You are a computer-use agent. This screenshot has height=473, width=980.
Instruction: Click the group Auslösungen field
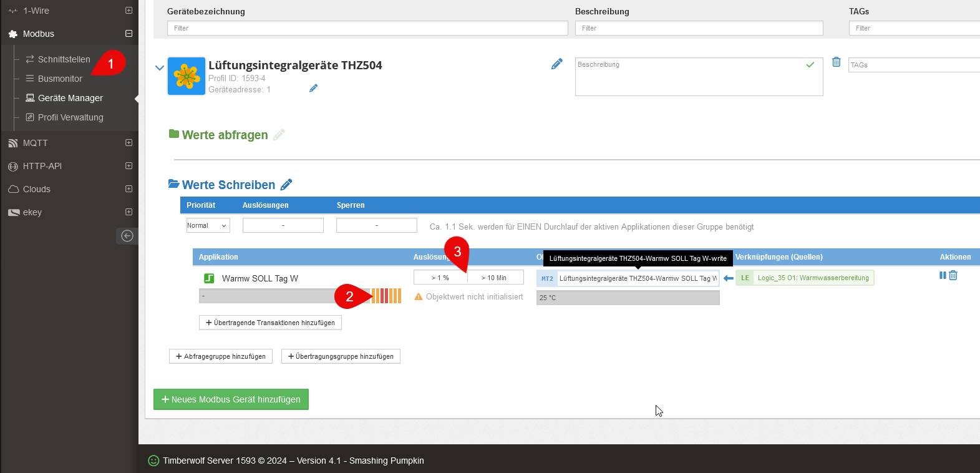click(x=283, y=225)
